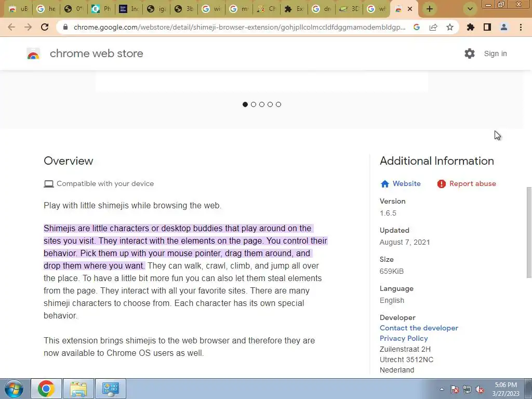Click the Sign in link
Viewport: 532px width, 399px height.
point(495,54)
